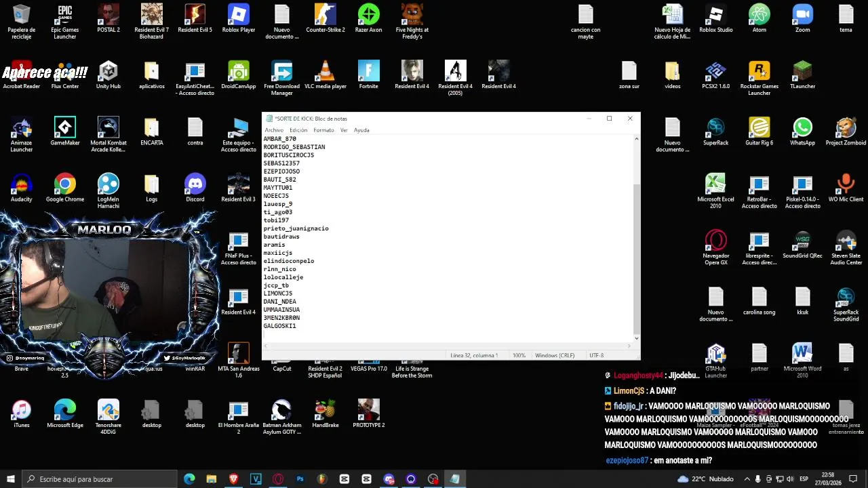Select the PROTOTYPE 2 desktop icon
This screenshot has width=868, height=488.
[x=369, y=413]
